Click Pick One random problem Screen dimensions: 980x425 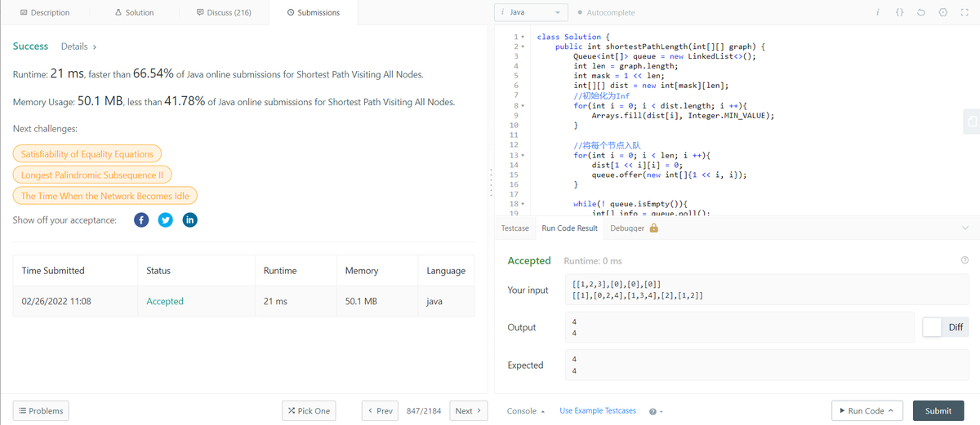pos(309,411)
